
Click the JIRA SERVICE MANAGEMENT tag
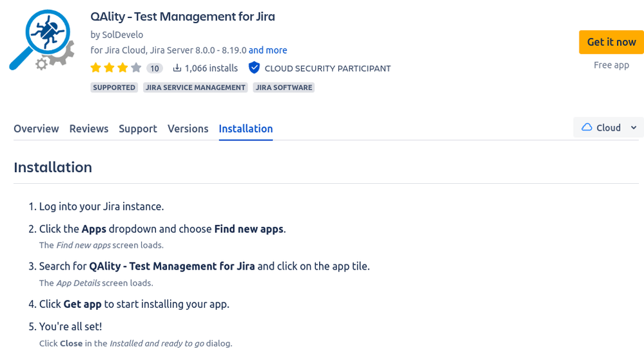coord(195,88)
